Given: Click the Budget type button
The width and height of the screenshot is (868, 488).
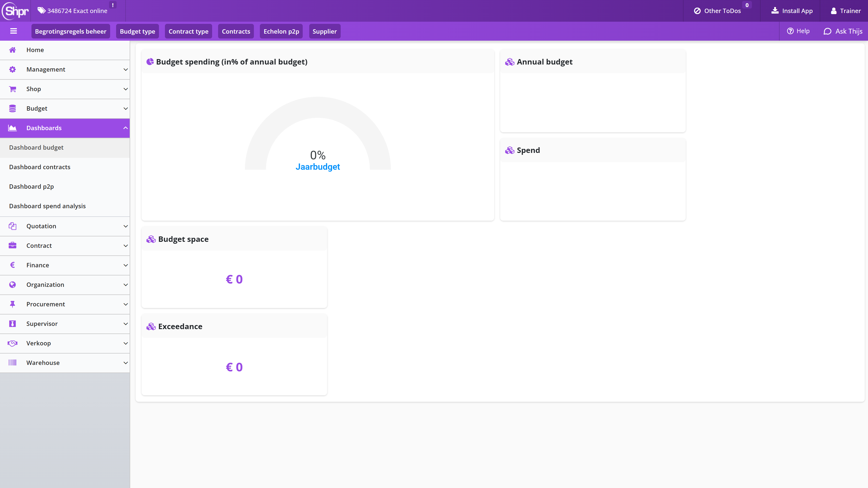Looking at the screenshot, I should tap(138, 31).
